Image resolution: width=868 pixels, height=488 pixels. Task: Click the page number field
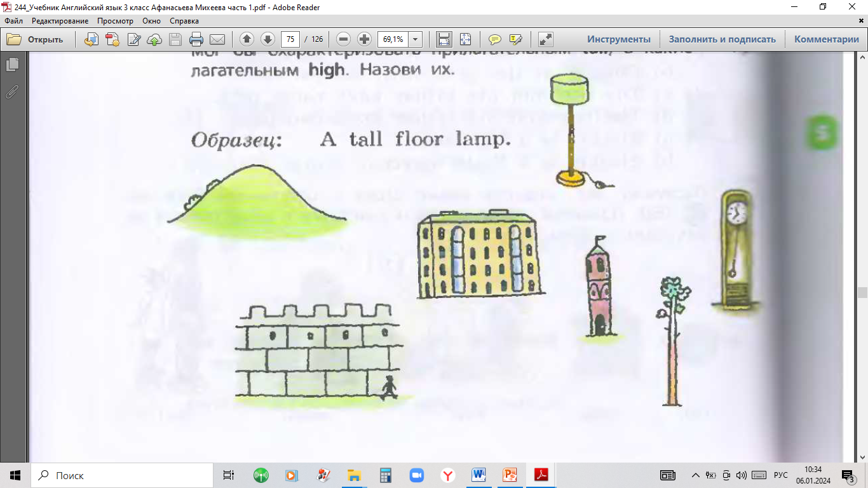click(290, 39)
